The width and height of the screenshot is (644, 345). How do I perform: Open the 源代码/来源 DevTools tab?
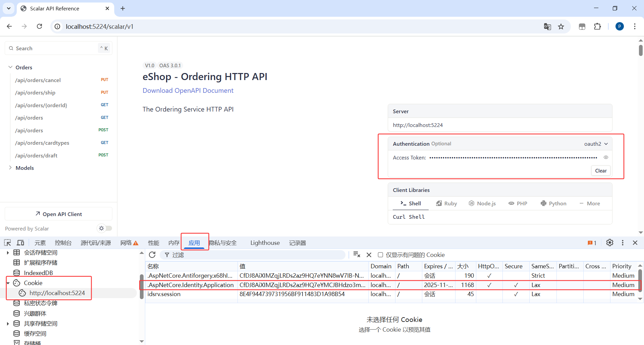pos(96,243)
